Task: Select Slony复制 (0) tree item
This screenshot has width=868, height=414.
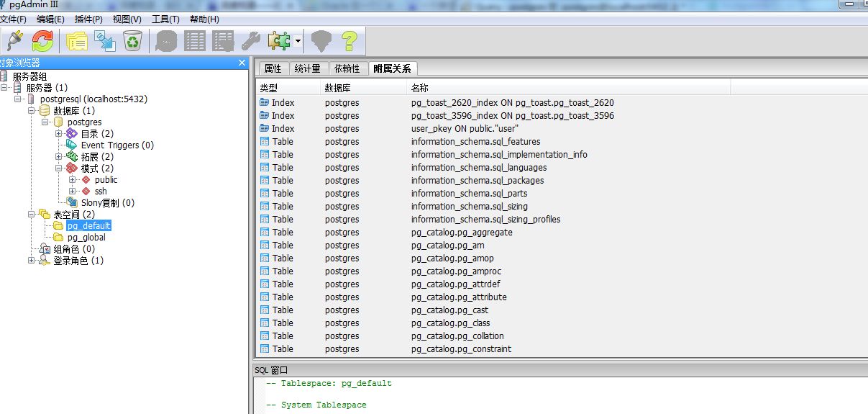Action: tap(108, 203)
